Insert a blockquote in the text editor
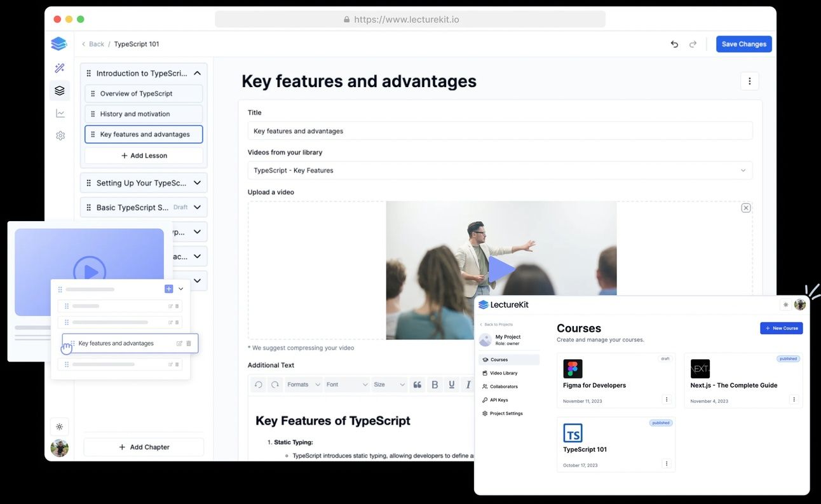 pos(417,385)
